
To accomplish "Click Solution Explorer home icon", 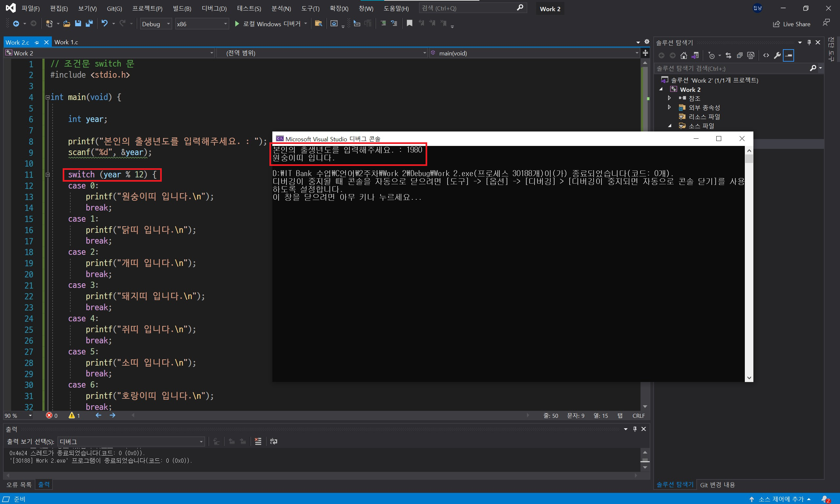I will [684, 55].
